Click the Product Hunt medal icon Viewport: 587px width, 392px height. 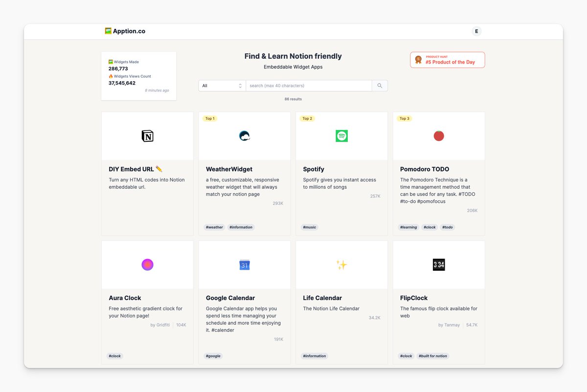418,60
